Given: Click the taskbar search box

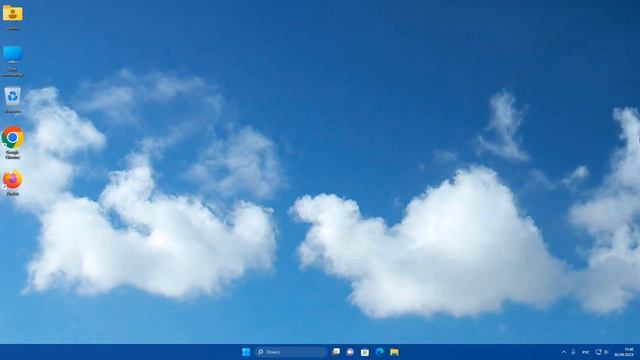Looking at the screenshot, I should coord(291,352).
